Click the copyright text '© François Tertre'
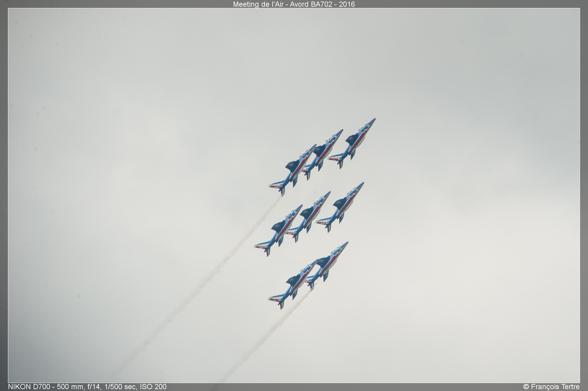This screenshot has width=588, height=391. pos(551,387)
